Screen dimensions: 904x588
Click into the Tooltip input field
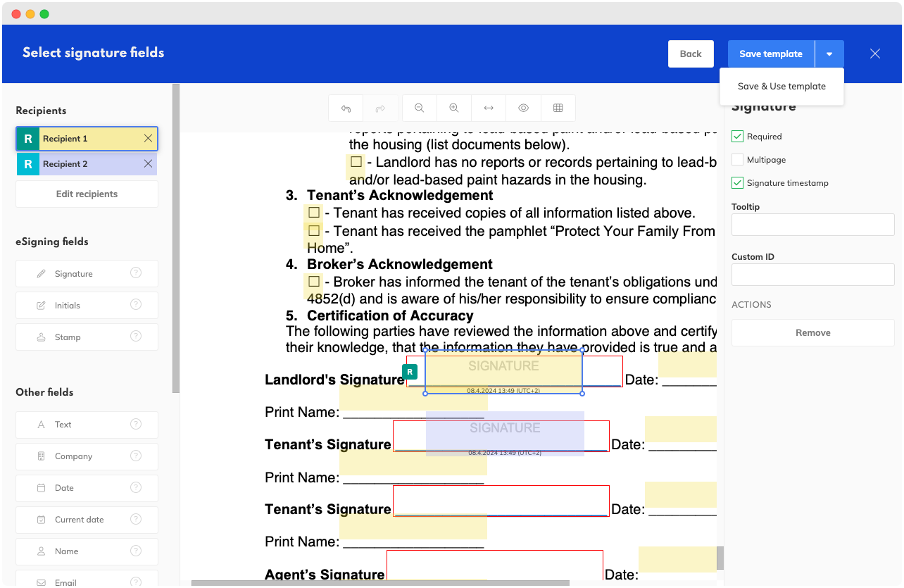pos(812,225)
